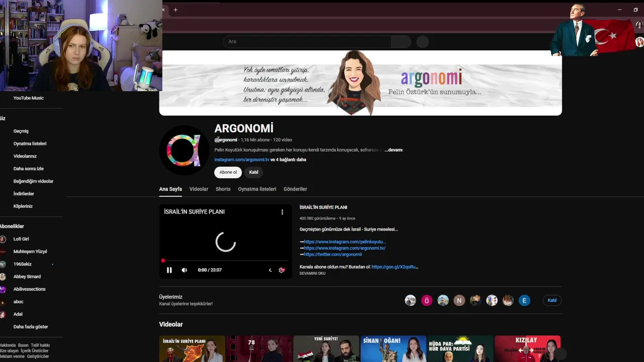Viewport: 644px width, 362px height.
Task: Open the İSRAİL'İN SURİYE PLANI thumbnail in Videolar
Action: point(192,349)
